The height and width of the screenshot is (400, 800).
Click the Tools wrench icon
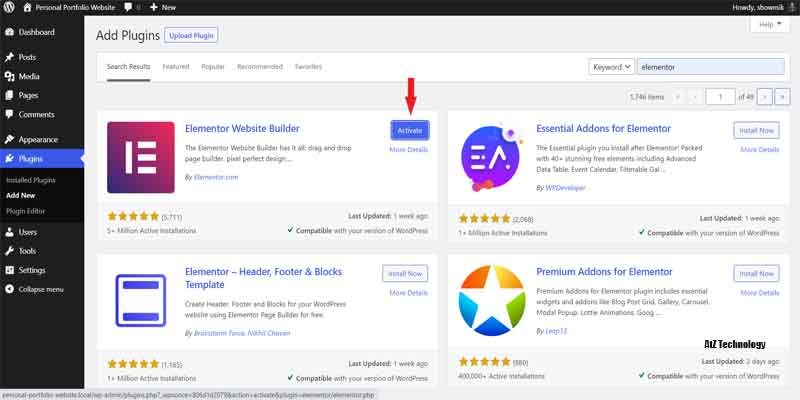click(9, 251)
